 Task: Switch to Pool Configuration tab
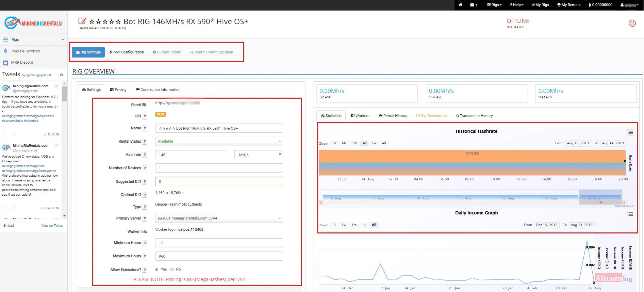[127, 52]
